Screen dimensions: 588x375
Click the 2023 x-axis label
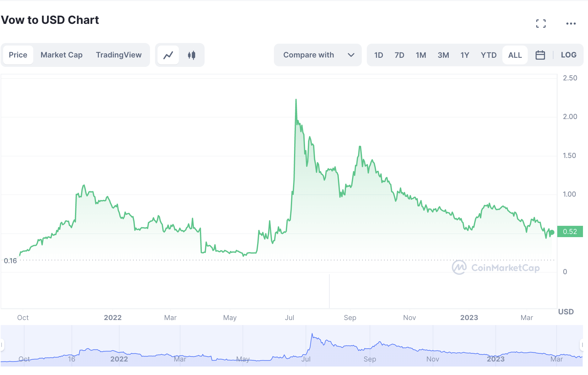coord(469,318)
